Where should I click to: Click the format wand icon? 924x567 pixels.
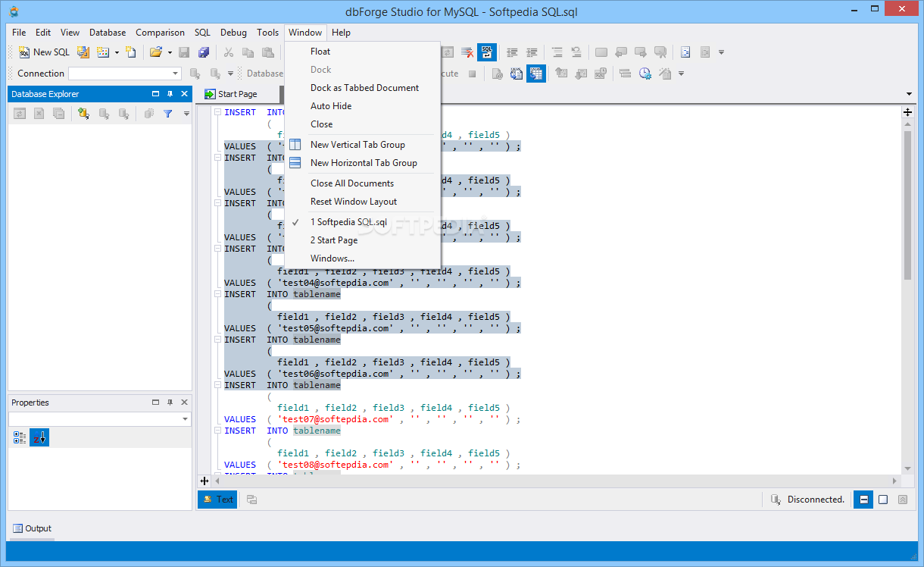coord(665,74)
